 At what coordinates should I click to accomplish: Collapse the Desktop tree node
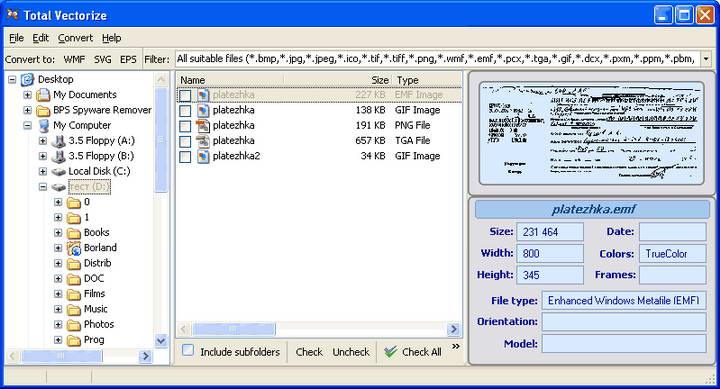[x=12, y=80]
